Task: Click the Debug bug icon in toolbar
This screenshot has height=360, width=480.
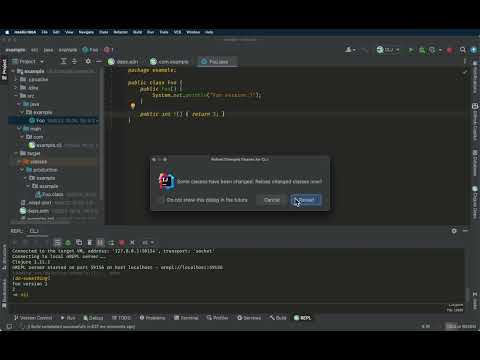Action: coord(422,50)
